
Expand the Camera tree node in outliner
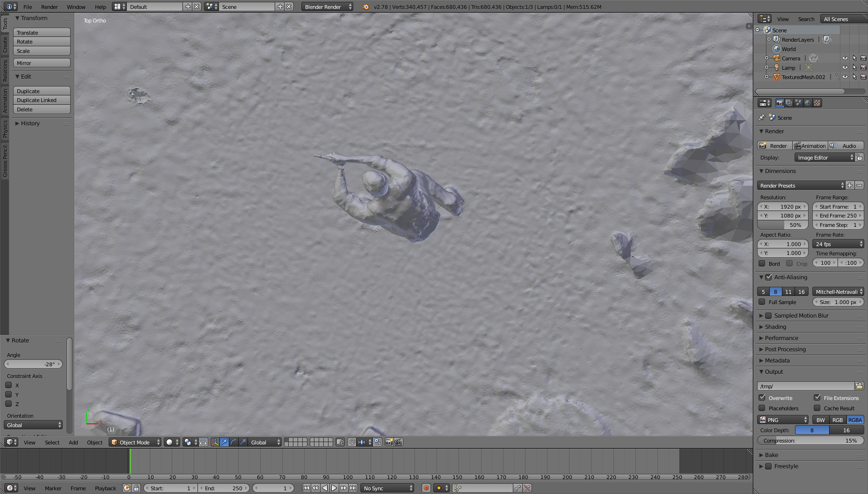(766, 58)
